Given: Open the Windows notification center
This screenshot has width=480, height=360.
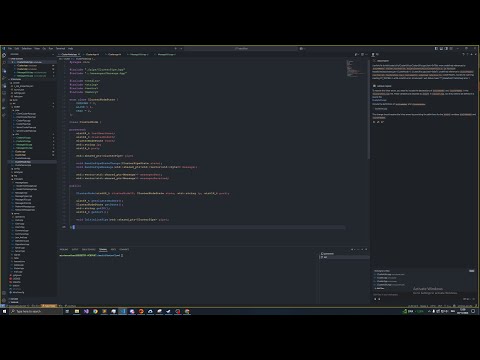Looking at the screenshot, I should click(x=473, y=311).
